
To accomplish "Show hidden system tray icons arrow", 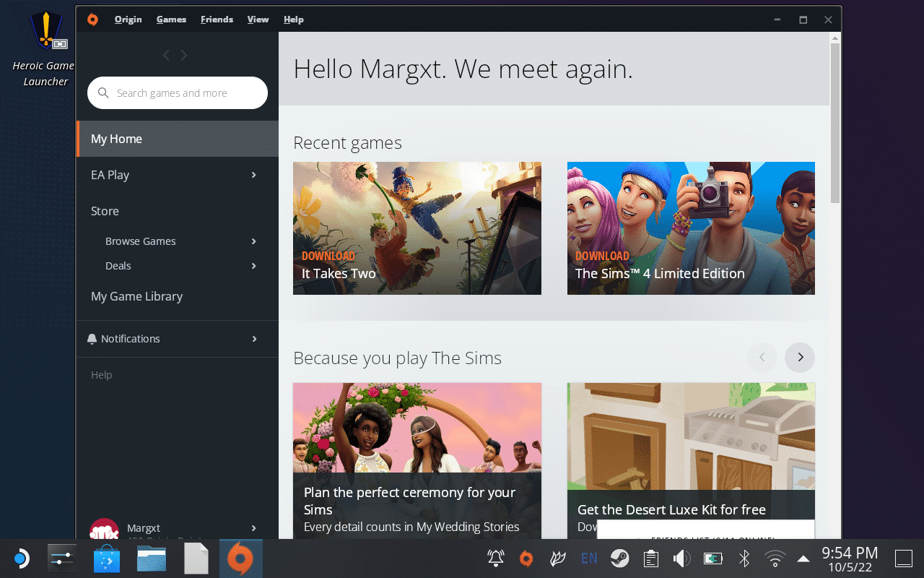I will pyautogui.click(x=803, y=558).
